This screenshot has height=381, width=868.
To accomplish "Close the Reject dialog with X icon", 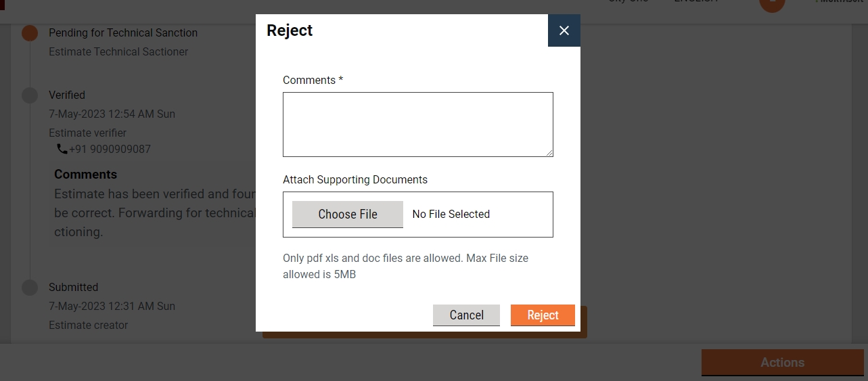I will click(x=564, y=30).
